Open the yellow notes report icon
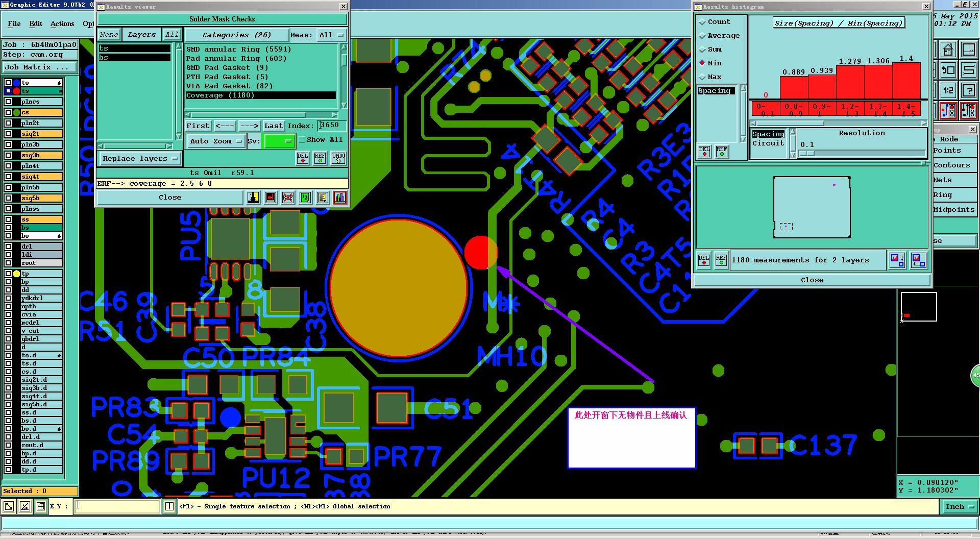Viewport: 980px width, 539px height. [x=322, y=198]
